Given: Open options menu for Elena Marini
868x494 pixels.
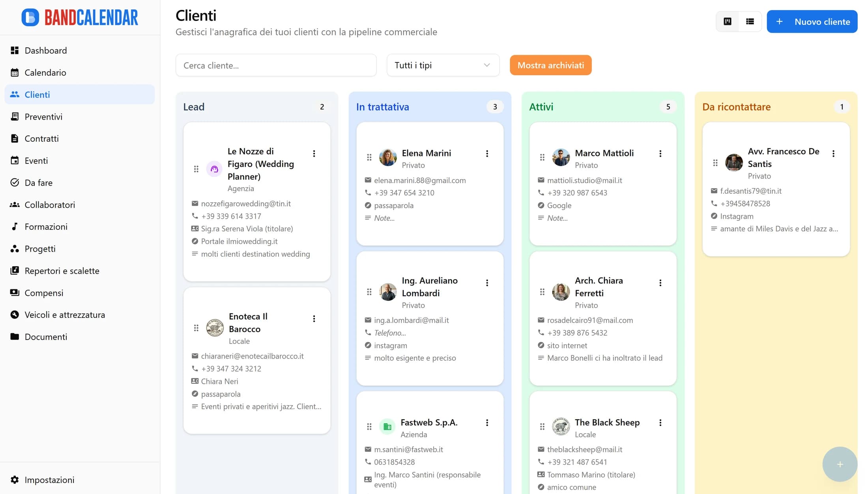Looking at the screenshot, I should (x=487, y=154).
